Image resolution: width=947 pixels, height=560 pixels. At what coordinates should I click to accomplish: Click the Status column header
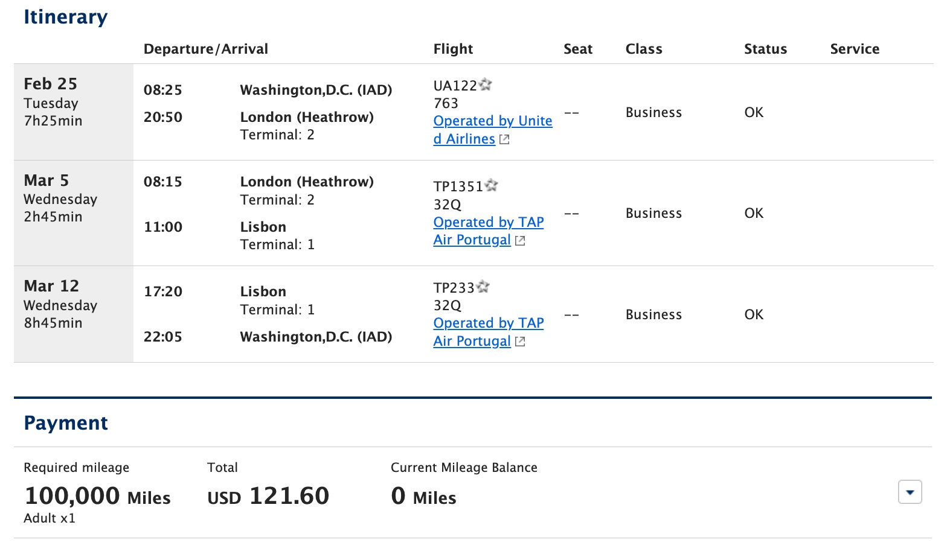click(765, 49)
